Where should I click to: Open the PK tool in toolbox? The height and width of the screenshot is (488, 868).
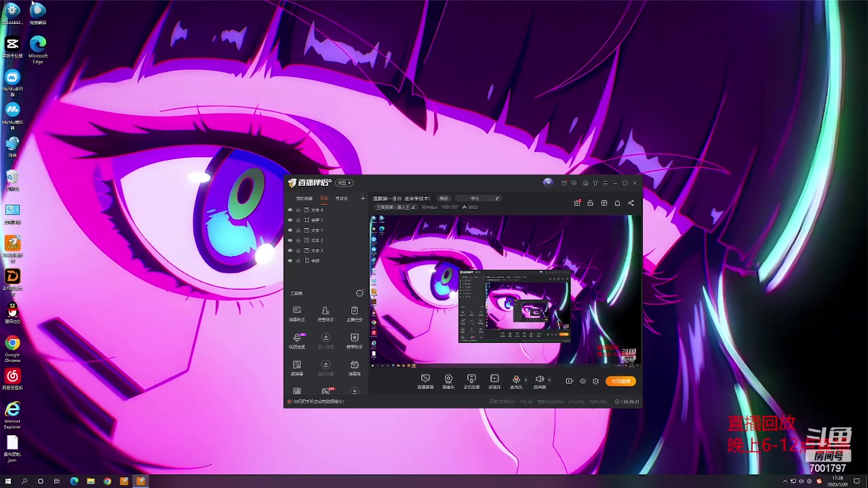click(x=325, y=391)
